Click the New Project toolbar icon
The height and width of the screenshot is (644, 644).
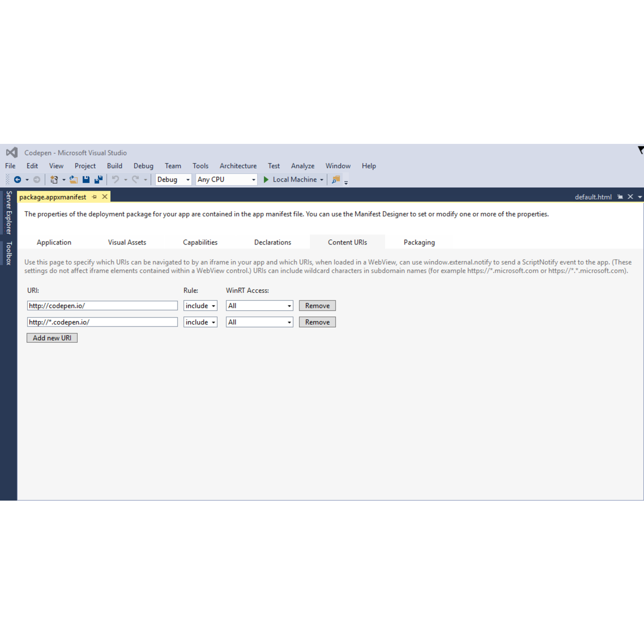[54, 180]
